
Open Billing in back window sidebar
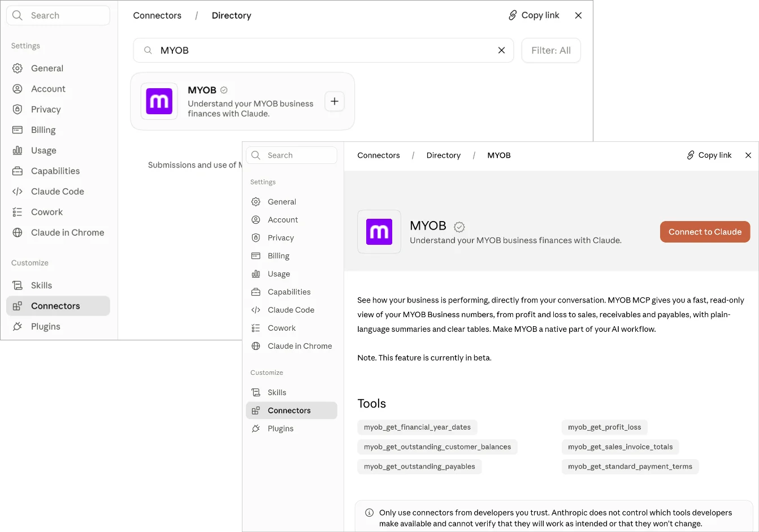(58, 130)
